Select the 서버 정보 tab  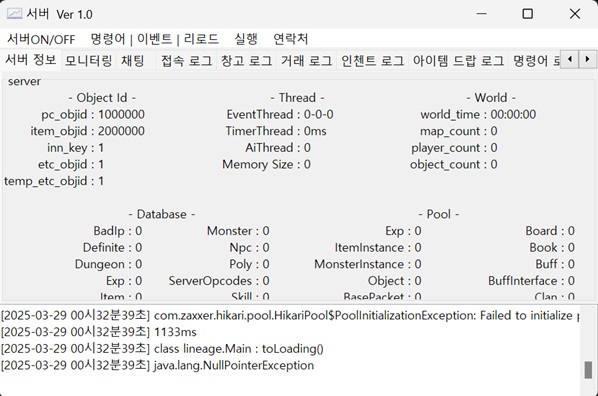point(31,60)
